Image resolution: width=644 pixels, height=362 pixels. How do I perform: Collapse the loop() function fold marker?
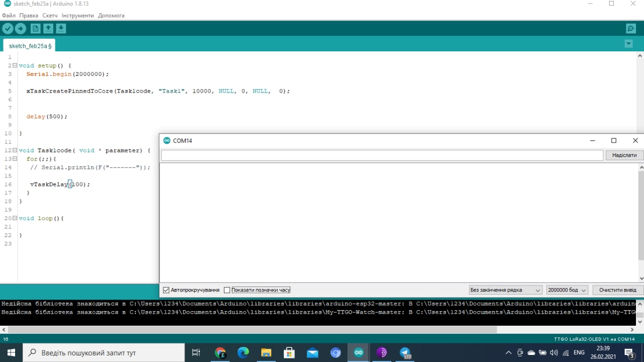15,218
